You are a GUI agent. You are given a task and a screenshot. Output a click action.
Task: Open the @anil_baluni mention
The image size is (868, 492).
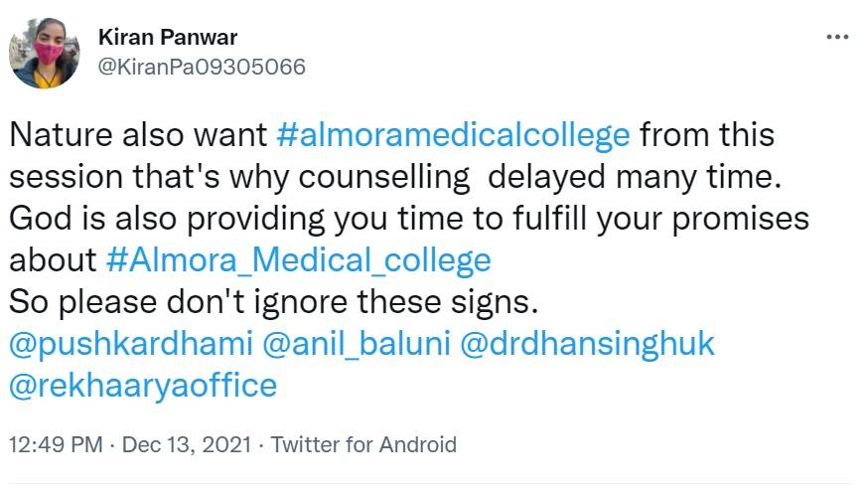pos(357,344)
